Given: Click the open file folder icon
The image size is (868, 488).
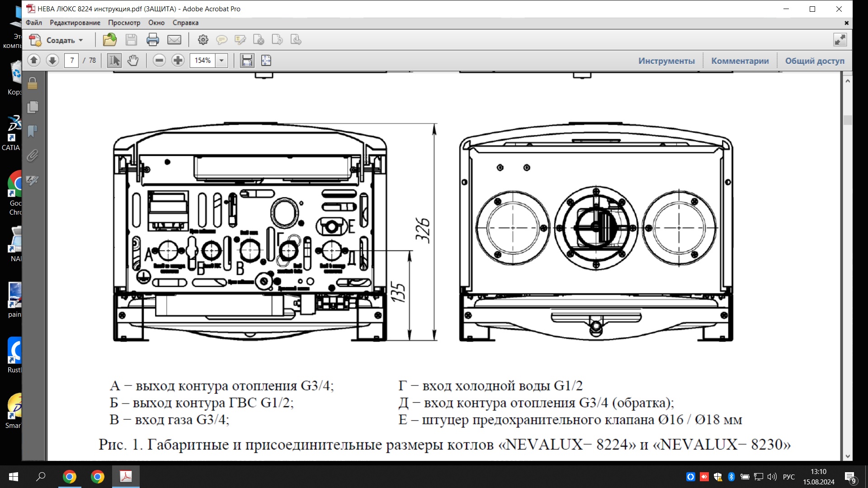Looking at the screenshot, I should [109, 40].
